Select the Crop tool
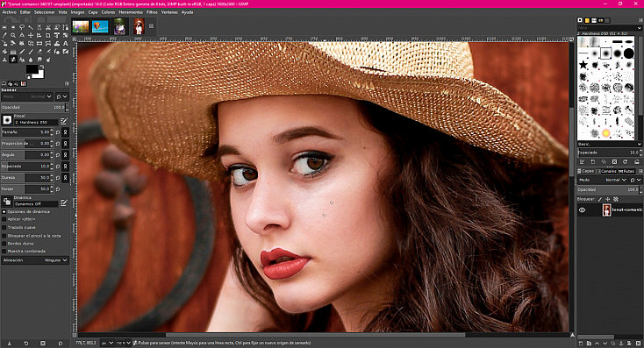The height and width of the screenshot is (348, 644). point(48,35)
